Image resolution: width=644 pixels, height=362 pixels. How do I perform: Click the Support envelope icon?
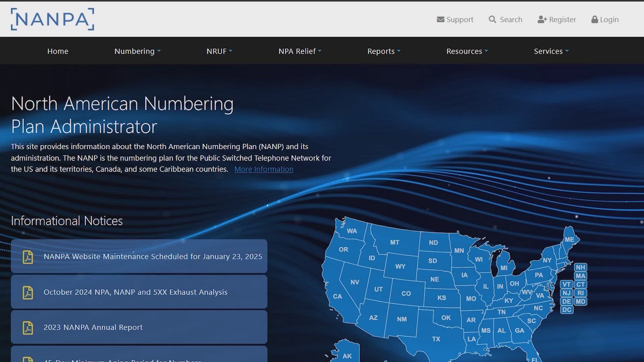(440, 19)
